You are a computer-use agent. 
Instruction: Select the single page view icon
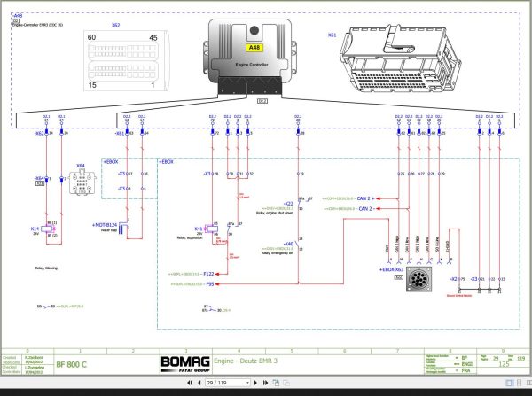pyautogui.click(x=509, y=383)
